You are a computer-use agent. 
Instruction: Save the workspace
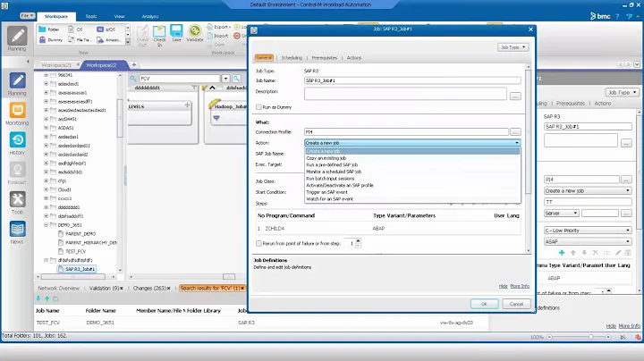coord(176,34)
